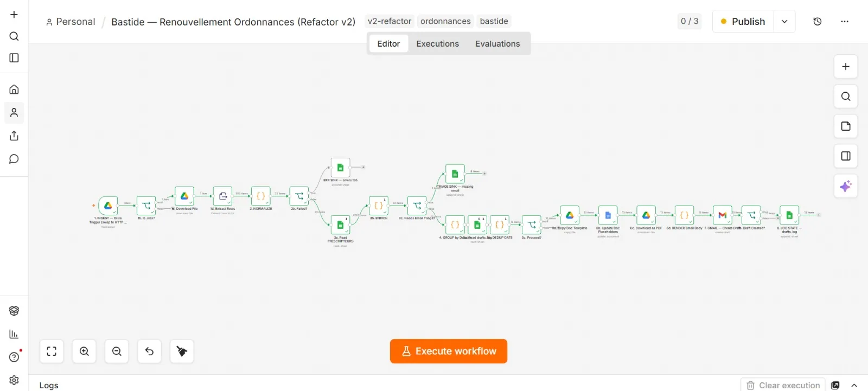Select the 'Is .xlsx?' If node
The width and height of the screenshot is (868, 391).
click(x=146, y=206)
